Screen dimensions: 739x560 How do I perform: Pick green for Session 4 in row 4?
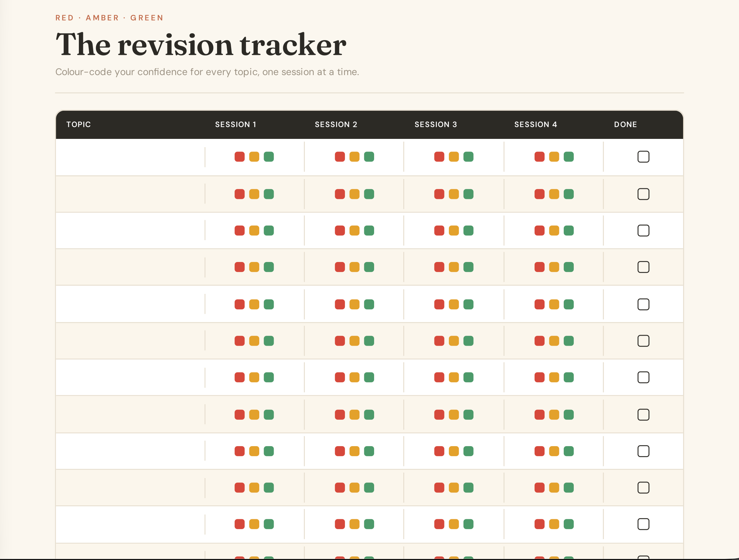[569, 267]
